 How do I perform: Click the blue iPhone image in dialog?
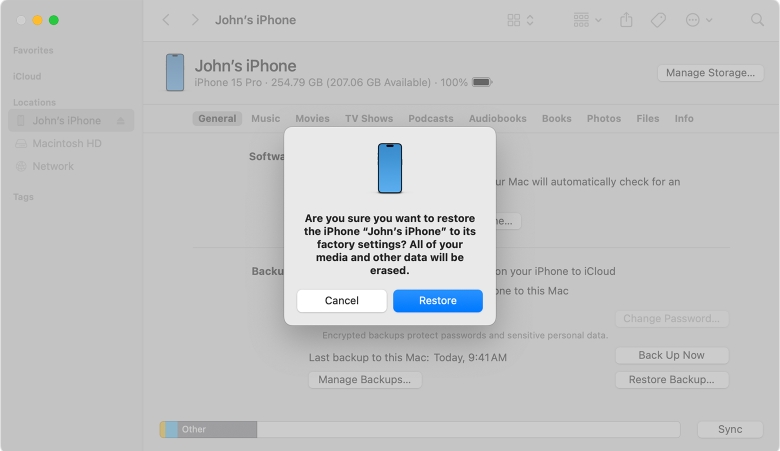pos(390,168)
